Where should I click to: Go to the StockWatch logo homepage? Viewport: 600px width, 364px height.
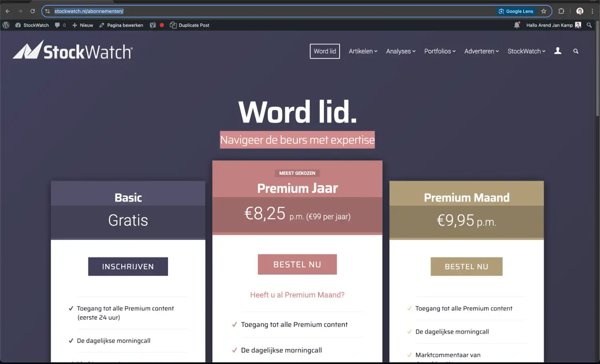pyautogui.click(x=73, y=50)
